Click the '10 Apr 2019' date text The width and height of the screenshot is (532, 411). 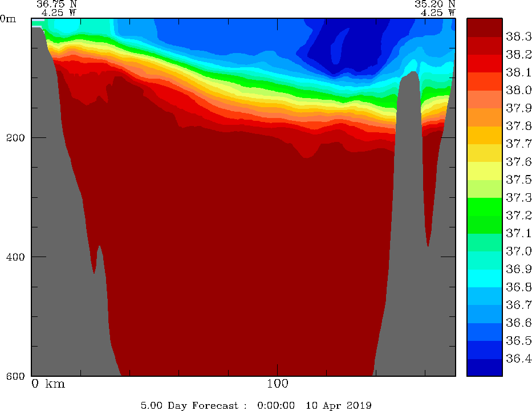point(339,405)
